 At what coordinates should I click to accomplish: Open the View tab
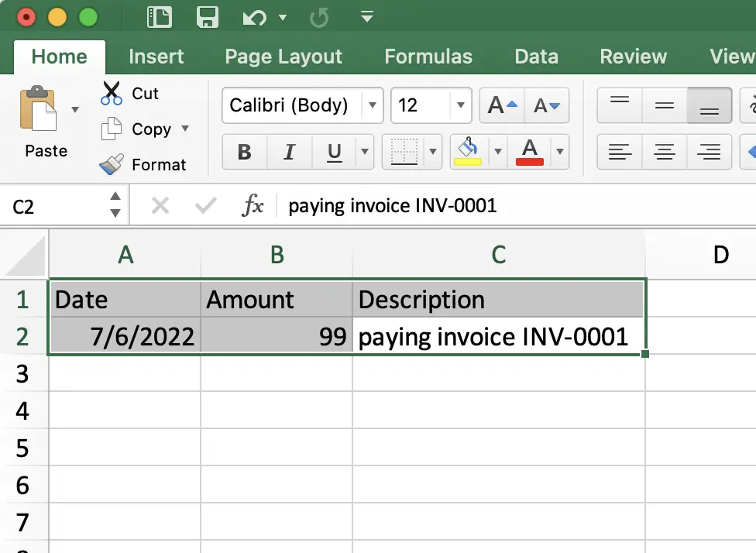(x=732, y=57)
